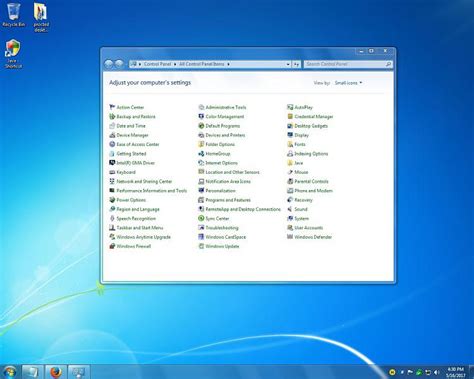Open Action Center flag icon
Image resolution: width=474 pixels, height=379 pixels.
coord(112,107)
